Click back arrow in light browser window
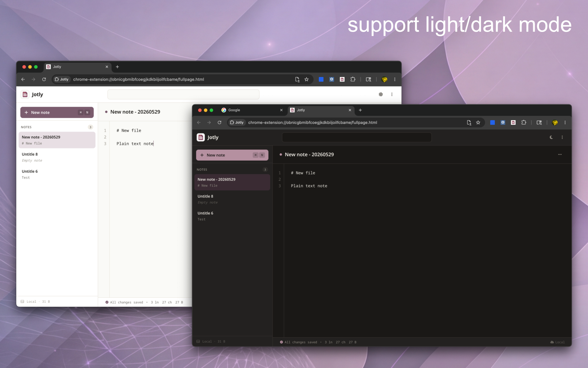 pos(23,79)
